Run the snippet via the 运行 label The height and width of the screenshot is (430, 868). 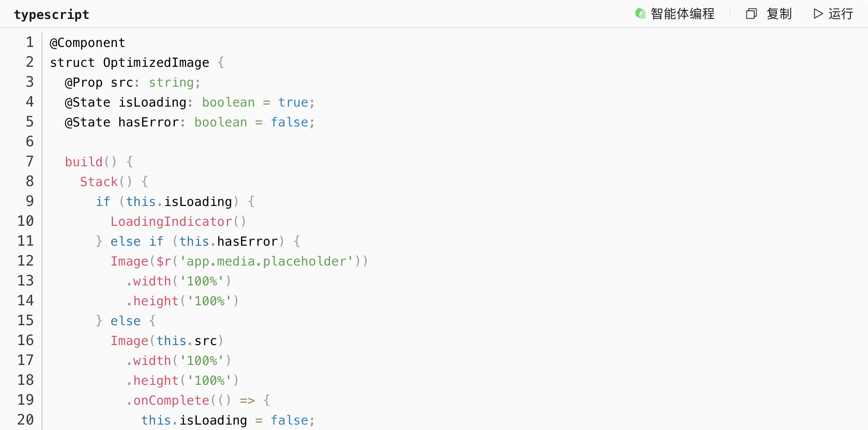(x=840, y=14)
